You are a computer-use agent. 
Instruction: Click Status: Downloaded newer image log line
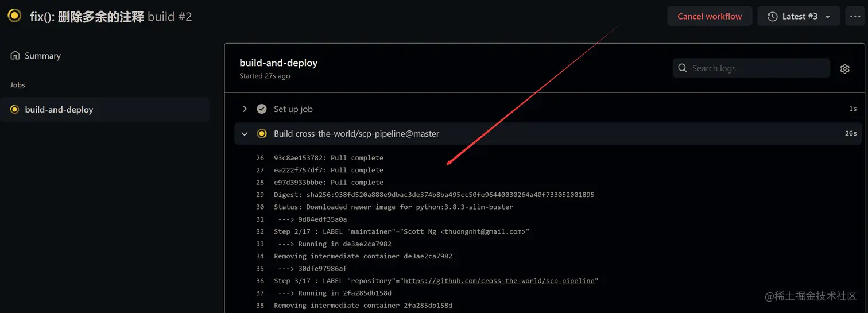[393, 207]
